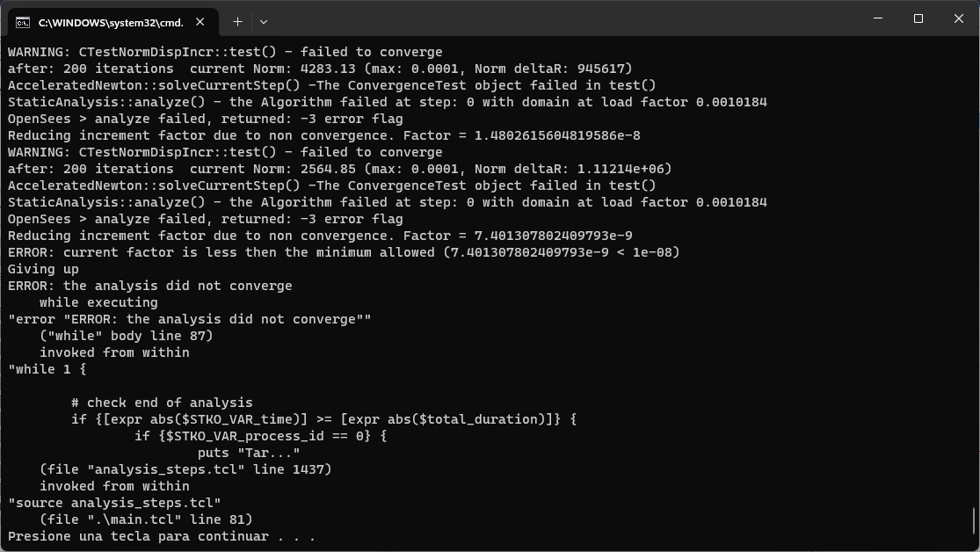Click the main.tcl line 81 reference
Image resolution: width=980 pixels, height=552 pixels.
pos(146,519)
